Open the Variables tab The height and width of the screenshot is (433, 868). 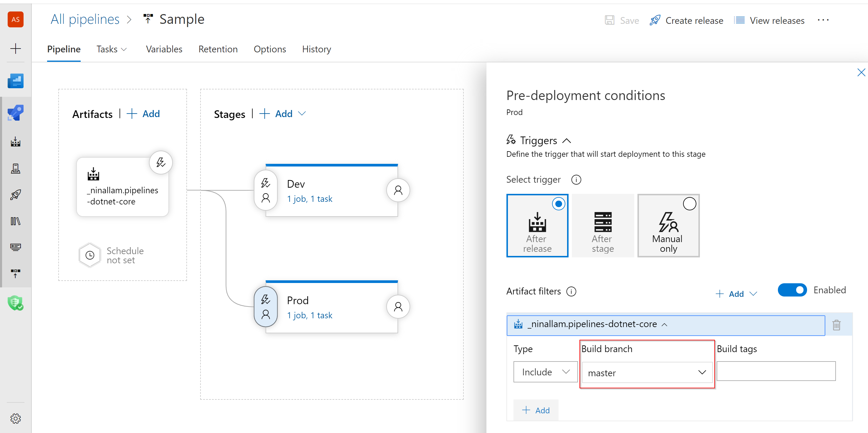click(x=164, y=49)
